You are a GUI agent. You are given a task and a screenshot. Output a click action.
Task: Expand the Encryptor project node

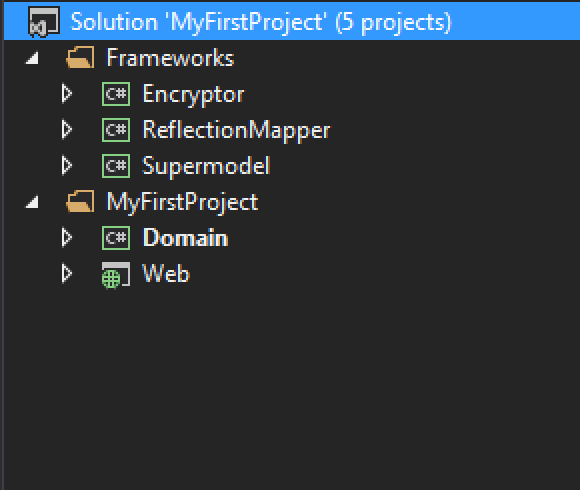67,94
